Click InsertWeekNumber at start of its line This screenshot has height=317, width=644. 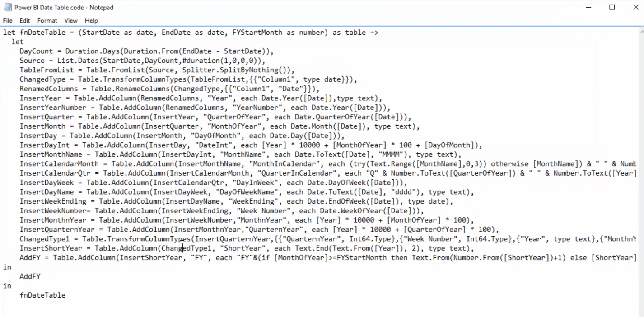53,211
